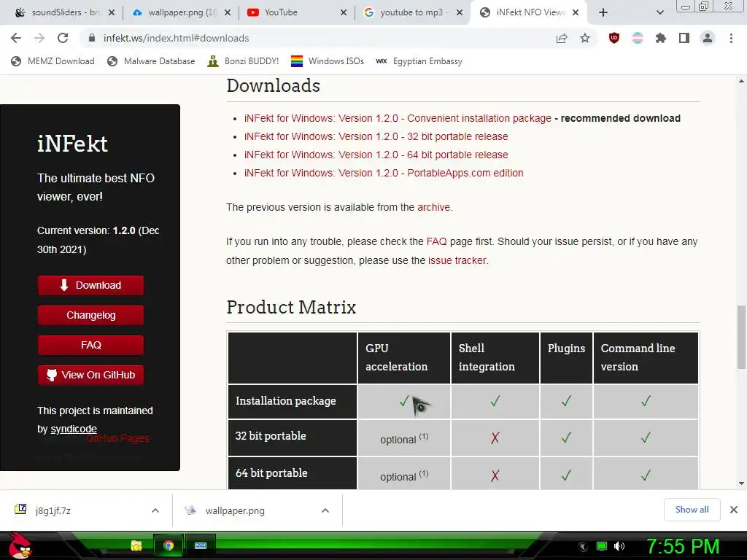Viewport: 747px width, 560px height.
Task: Close the youtube to mp3 tab
Action: [460, 13]
